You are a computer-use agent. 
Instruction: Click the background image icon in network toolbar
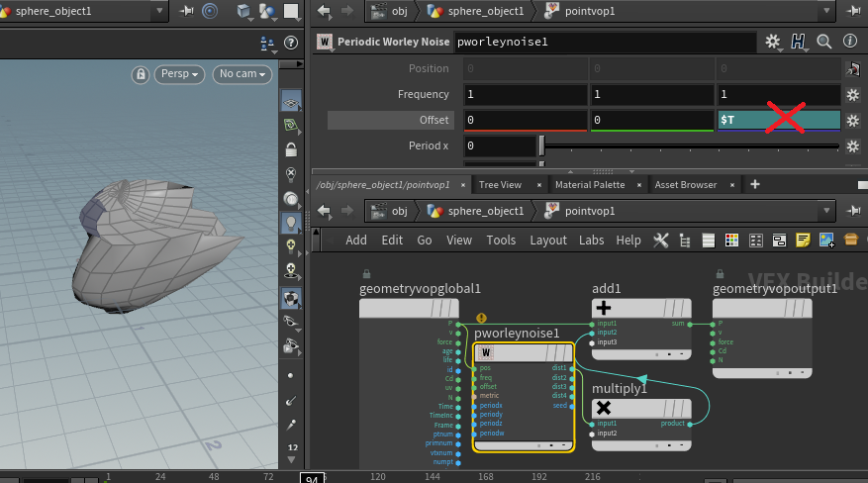coord(827,241)
